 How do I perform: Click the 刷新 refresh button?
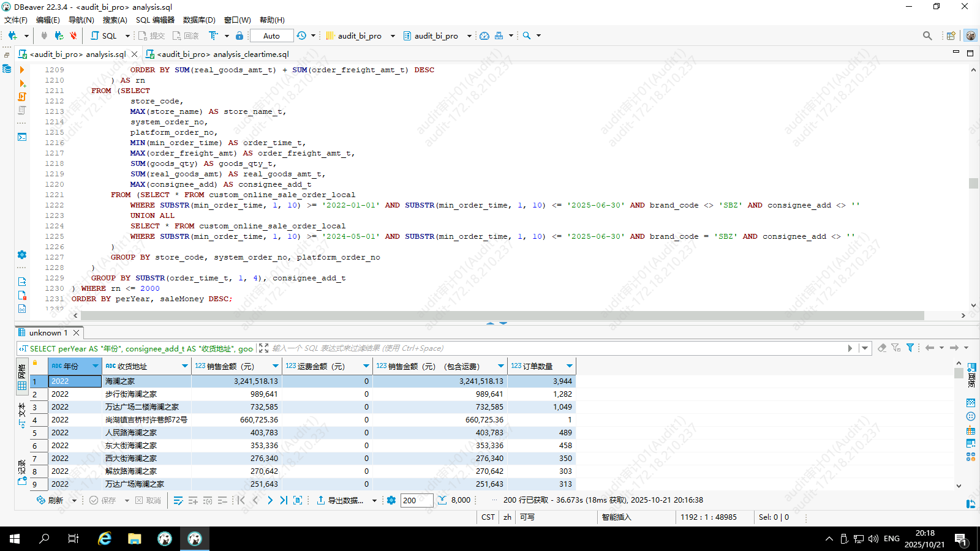[50, 500]
